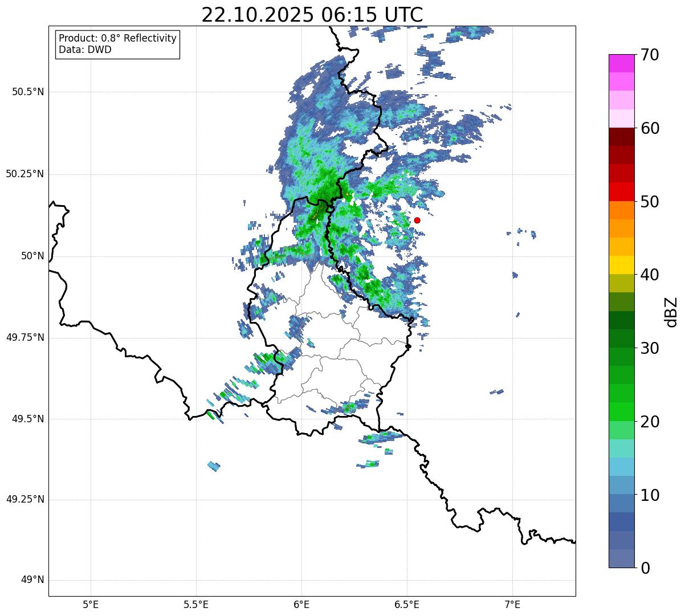Click the 6.5°E longitude label

coord(407,605)
